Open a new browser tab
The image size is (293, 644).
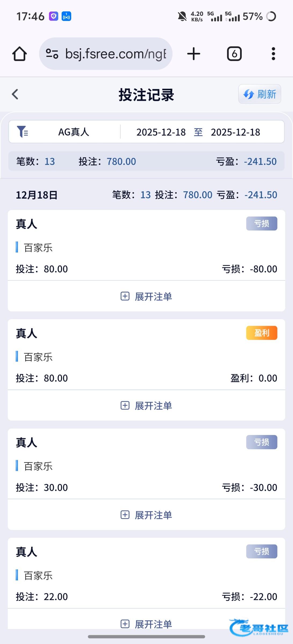point(194,54)
